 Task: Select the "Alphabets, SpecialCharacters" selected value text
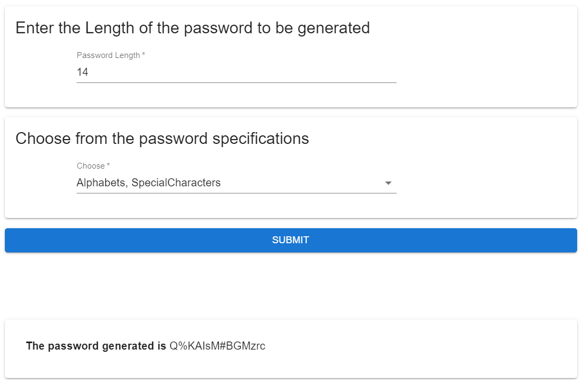148,183
